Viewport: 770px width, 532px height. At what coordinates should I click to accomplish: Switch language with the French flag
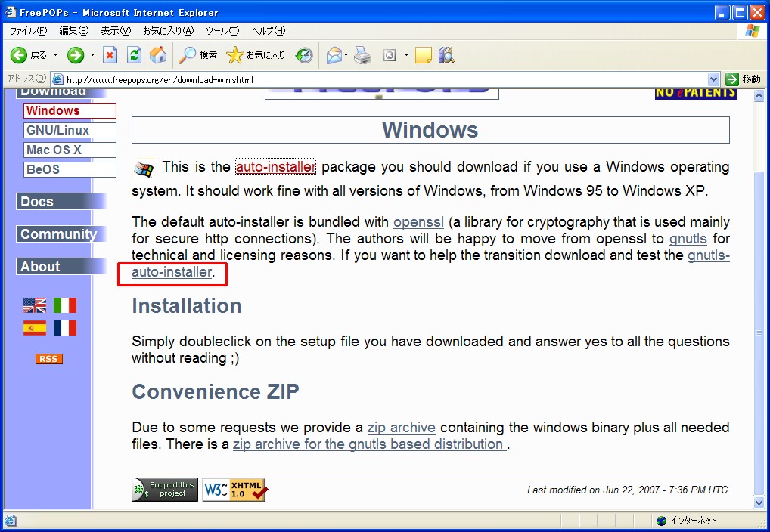[x=65, y=328]
